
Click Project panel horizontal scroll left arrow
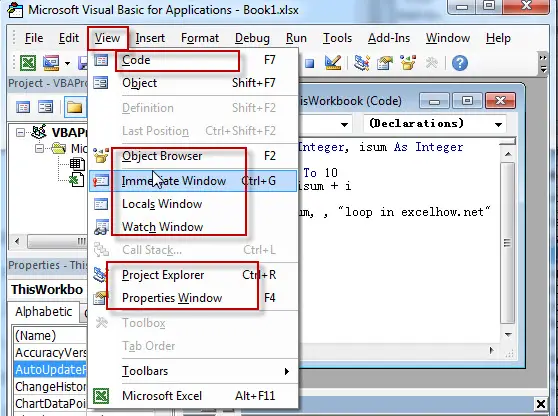pyautogui.click(x=17, y=242)
